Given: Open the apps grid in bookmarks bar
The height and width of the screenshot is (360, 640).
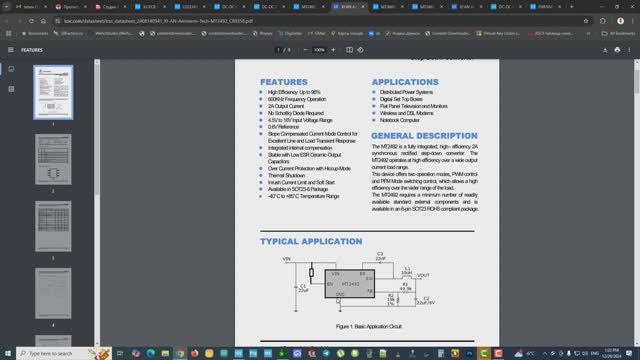Looking at the screenshot, I should (9, 33).
